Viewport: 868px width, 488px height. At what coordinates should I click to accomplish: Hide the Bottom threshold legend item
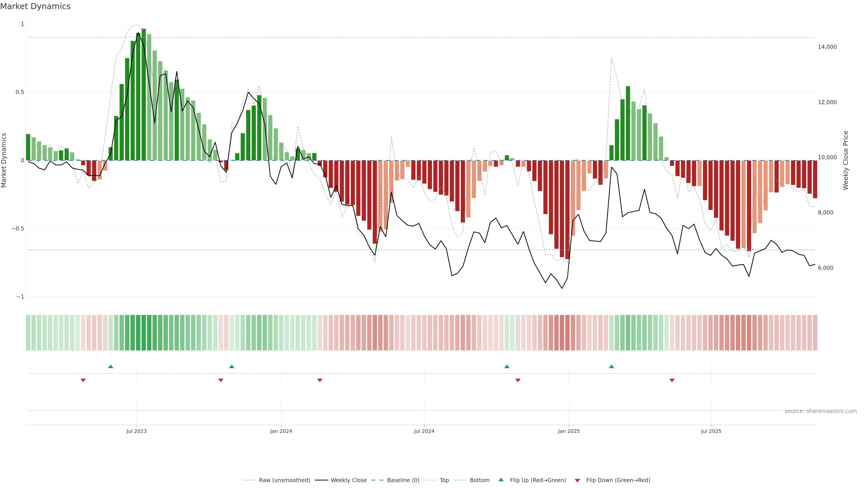pyautogui.click(x=479, y=480)
